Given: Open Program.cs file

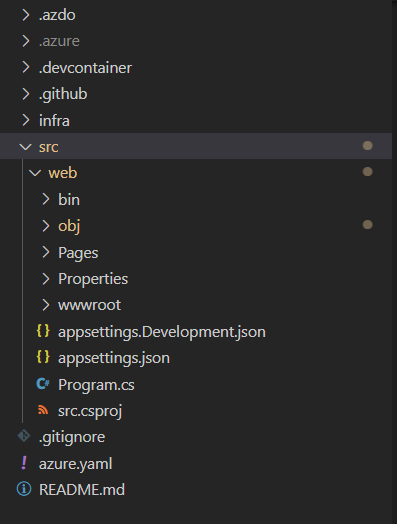Looking at the screenshot, I should [x=96, y=385].
